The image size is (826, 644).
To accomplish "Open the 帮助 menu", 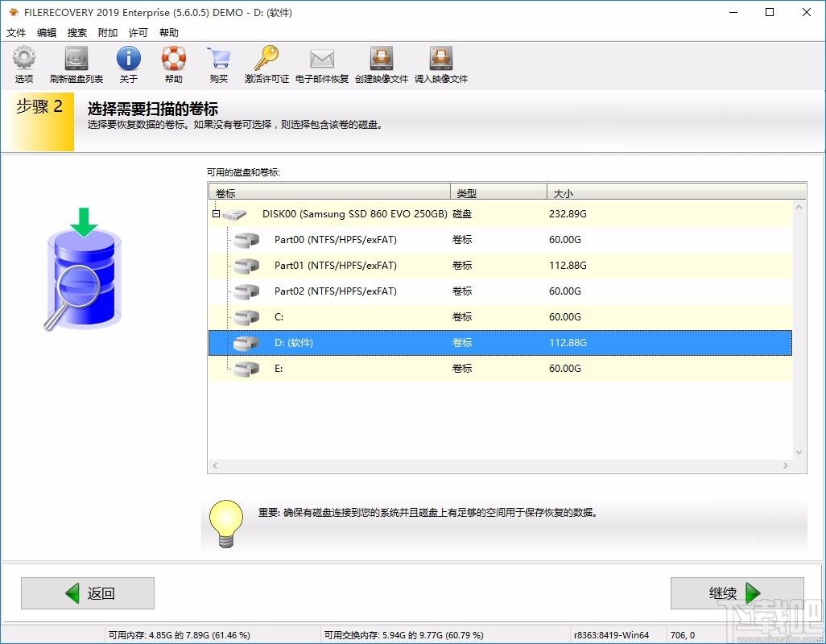I will (x=168, y=33).
